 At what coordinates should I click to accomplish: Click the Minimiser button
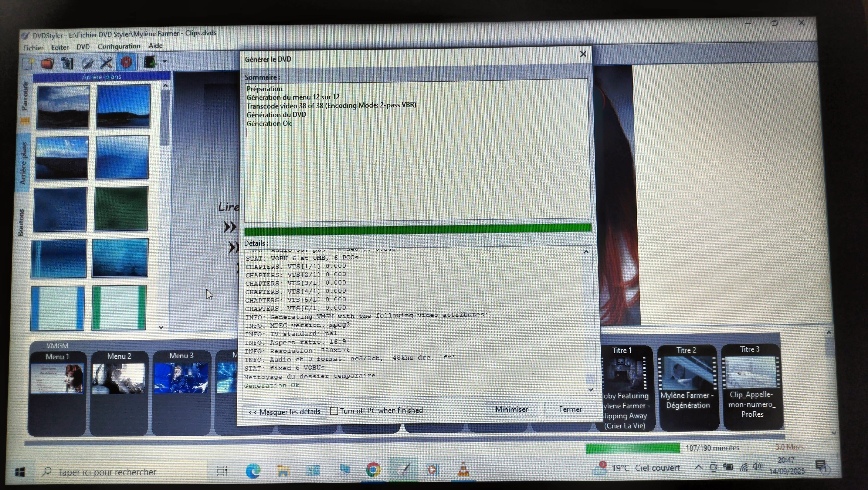click(x=511, y=409)
